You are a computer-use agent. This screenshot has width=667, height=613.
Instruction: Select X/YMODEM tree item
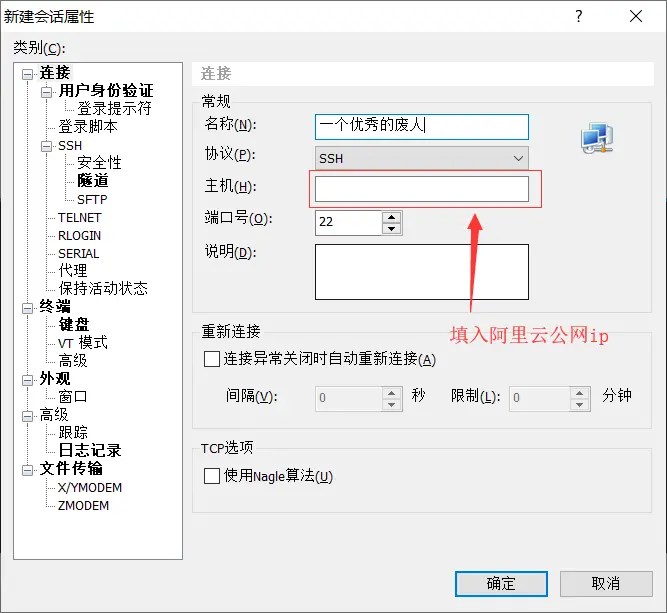point(90,487)
